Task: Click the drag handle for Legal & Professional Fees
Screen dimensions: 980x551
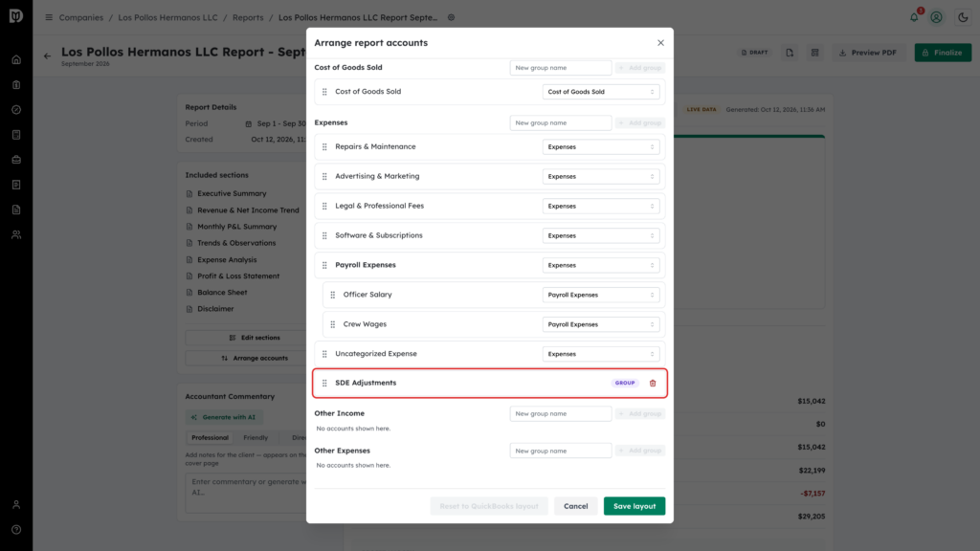Action: 324,207
